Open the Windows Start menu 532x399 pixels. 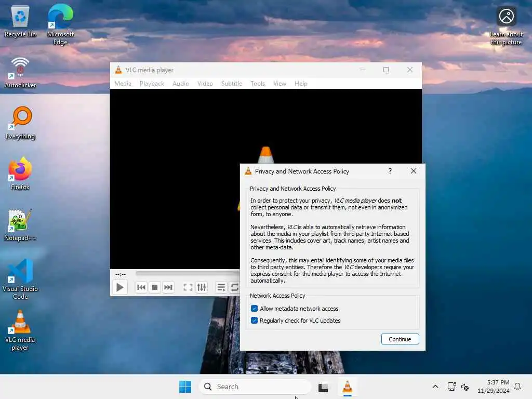(185, 387)
